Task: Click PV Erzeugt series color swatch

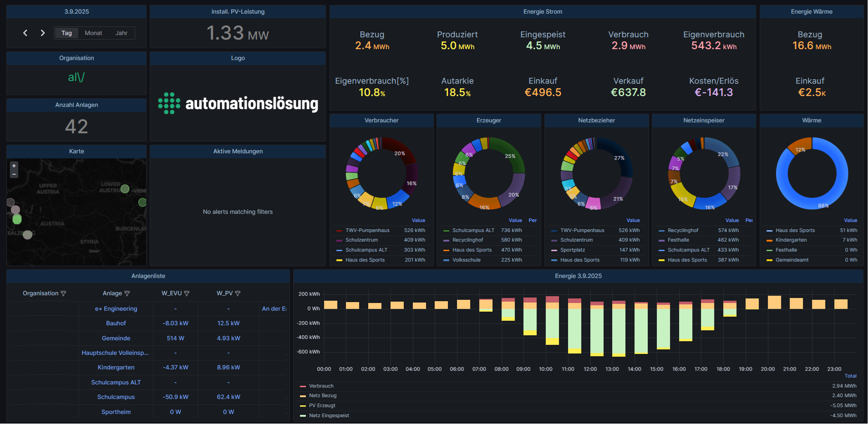Action: tap(303, 405)
